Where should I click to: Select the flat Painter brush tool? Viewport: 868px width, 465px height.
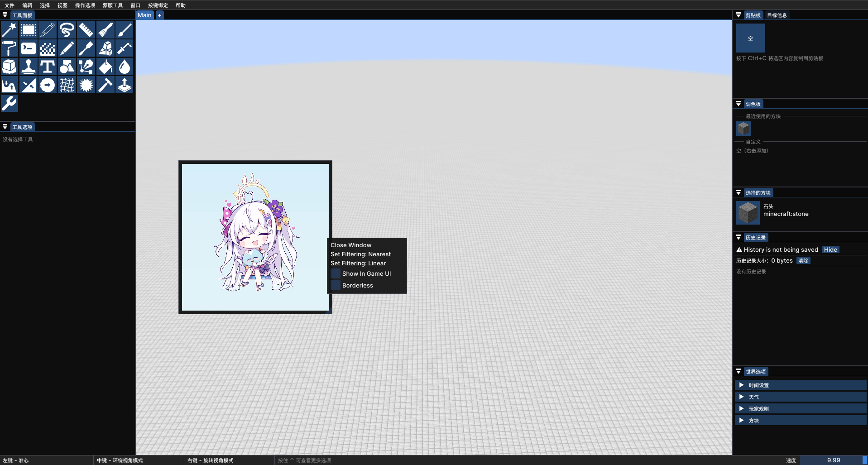click(x=105, y=30)
